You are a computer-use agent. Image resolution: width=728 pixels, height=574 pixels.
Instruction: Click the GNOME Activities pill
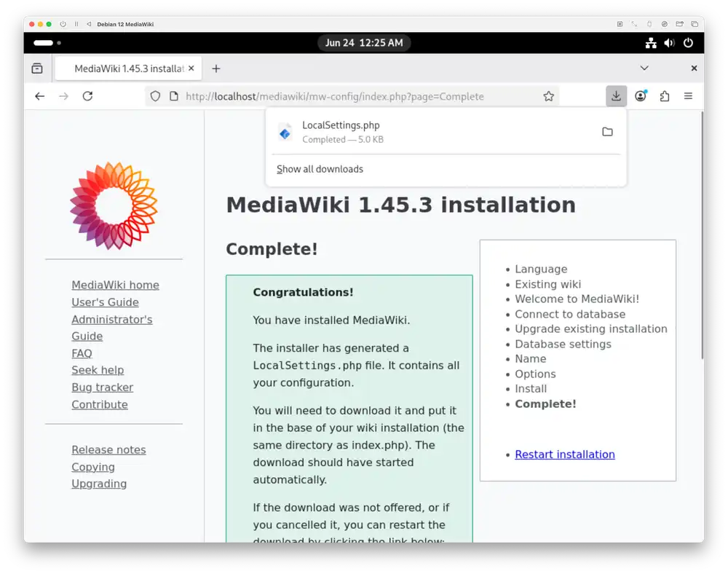point(43,43)
